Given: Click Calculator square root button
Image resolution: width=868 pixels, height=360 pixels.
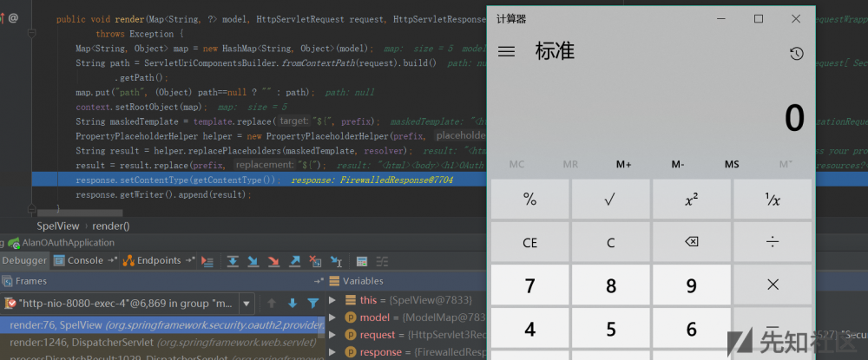Looking at the screenshot, I should point(610,200).
